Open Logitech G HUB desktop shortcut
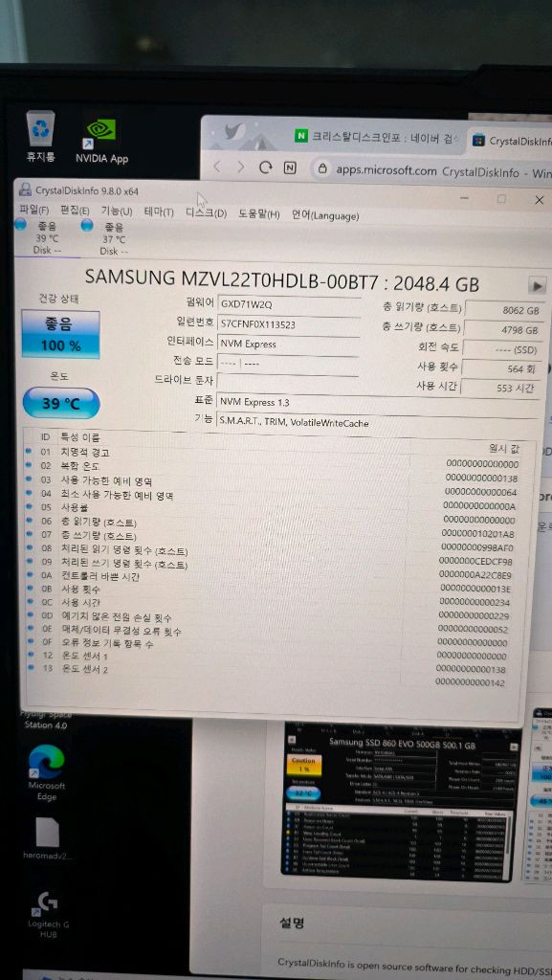This screenshot has height=980, width=552. point(47,915)
